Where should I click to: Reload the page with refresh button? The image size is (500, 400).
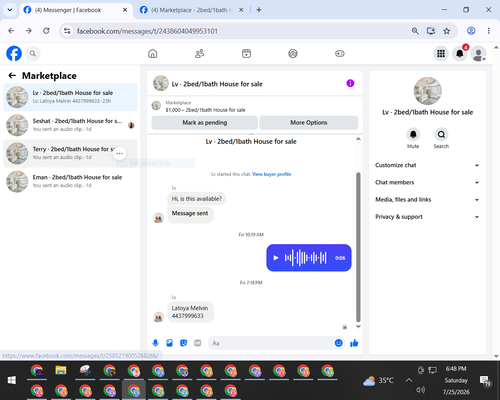coord(46,31)
